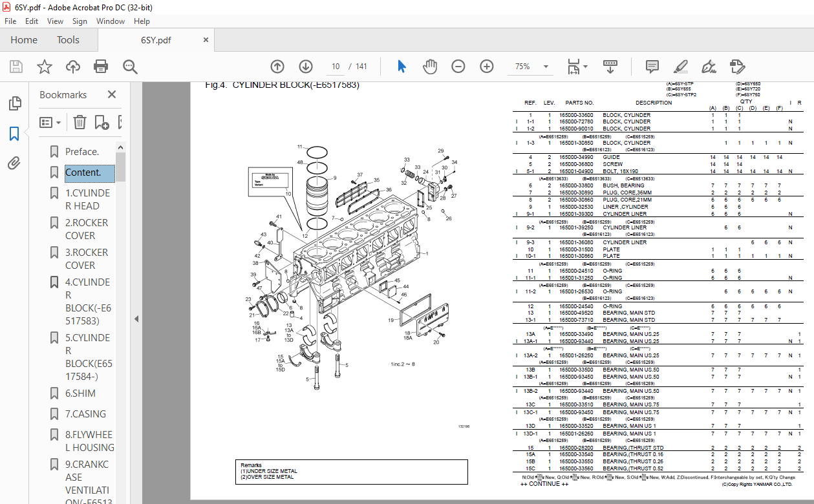Viewport: 814px width, 504px height.
Task: Open the View menu
Action: [56, 21]
